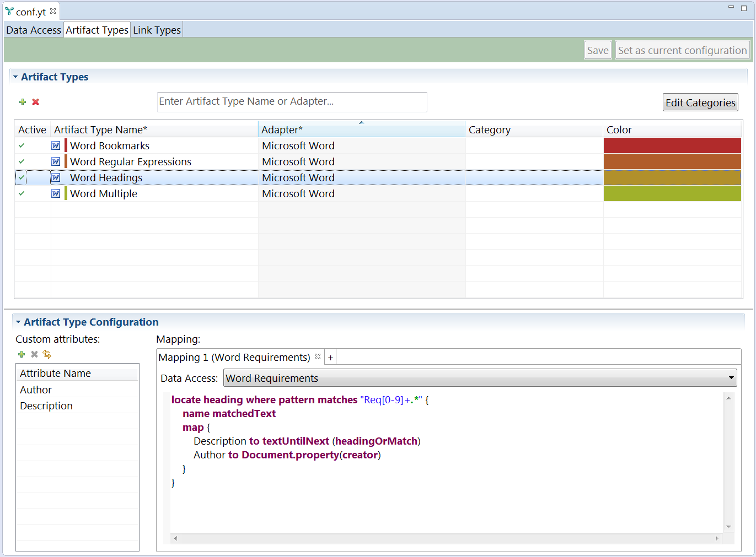Click the mapping editor vertical scrollbar down arrow
Viewport: 756px width, 557px height.
point(728,527)
